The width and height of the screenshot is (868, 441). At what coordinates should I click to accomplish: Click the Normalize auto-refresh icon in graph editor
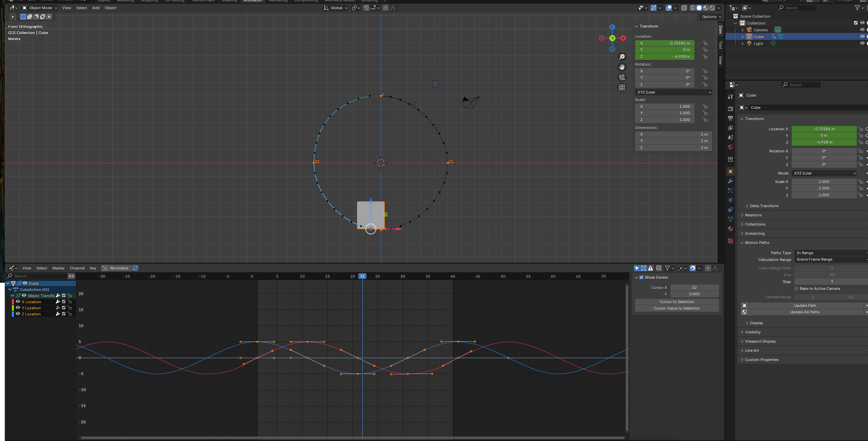click(135, 268)
